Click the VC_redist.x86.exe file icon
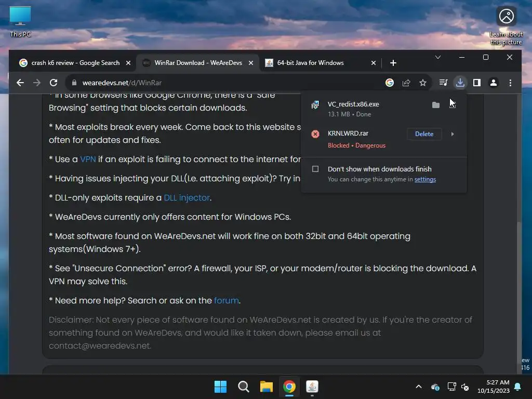532x399 pixels. pyautogui.click(x=315, y=105)
